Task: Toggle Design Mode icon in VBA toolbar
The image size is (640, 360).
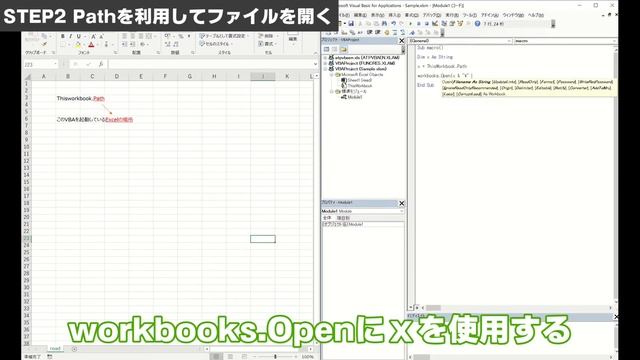Action: pyautogui.click(x=435, y=24)
